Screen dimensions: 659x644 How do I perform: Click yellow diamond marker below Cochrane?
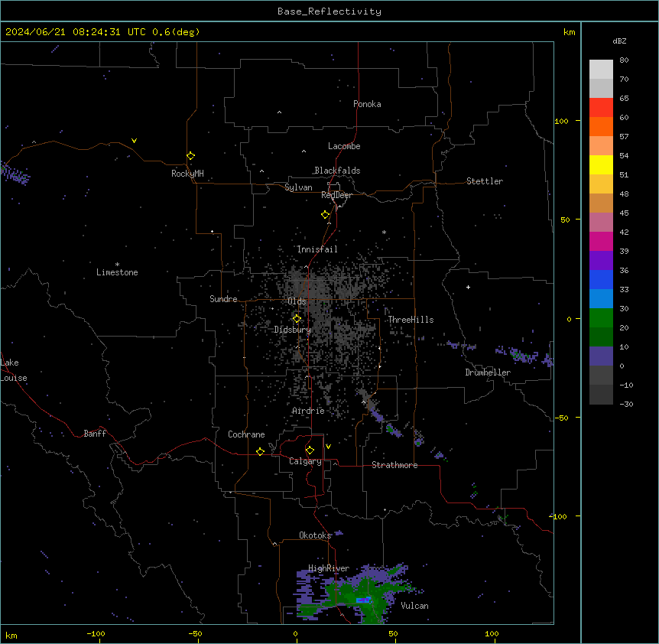pyautogui.click(x=260, y=451)
